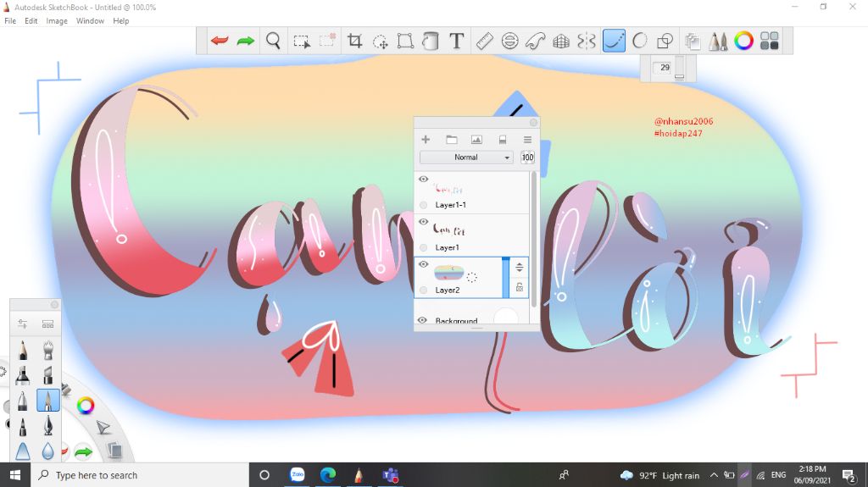Select the Chisel Tip Pen brush
Image resolution: width=868 pixels, height=487 pixels.
(x=48, y=375)
